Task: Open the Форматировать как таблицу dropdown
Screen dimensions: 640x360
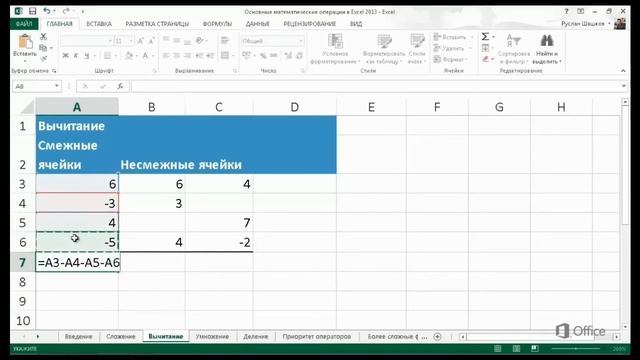Action: click(x=384, y=49)
